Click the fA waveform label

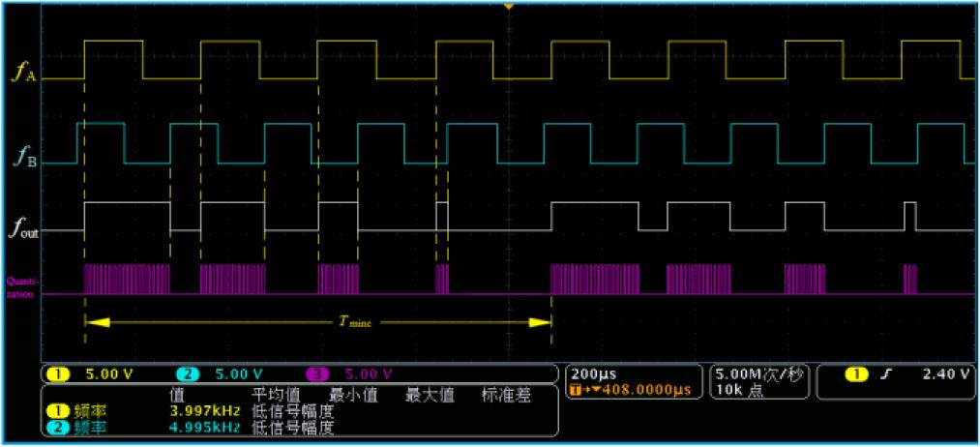tap(24, 71)
